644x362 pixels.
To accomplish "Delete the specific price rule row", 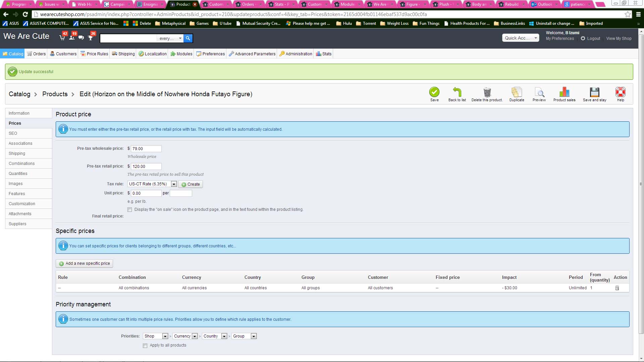I will 617,288.
